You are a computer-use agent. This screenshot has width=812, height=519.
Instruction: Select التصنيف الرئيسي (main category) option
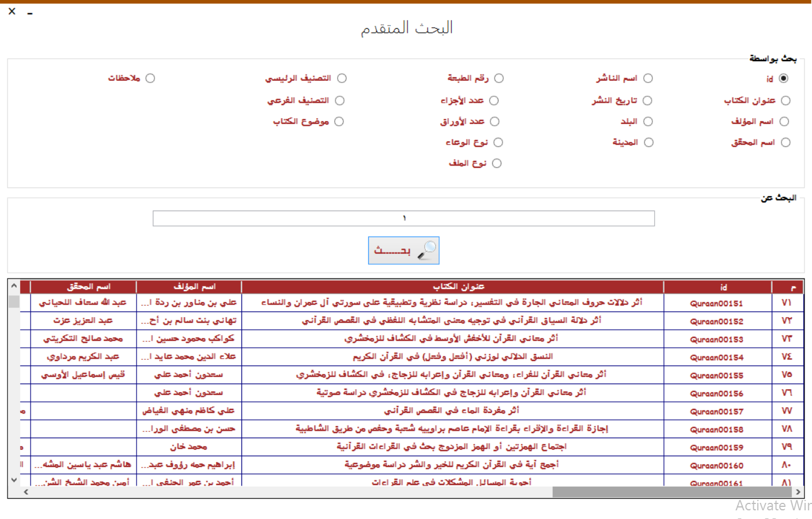[342, 78]
